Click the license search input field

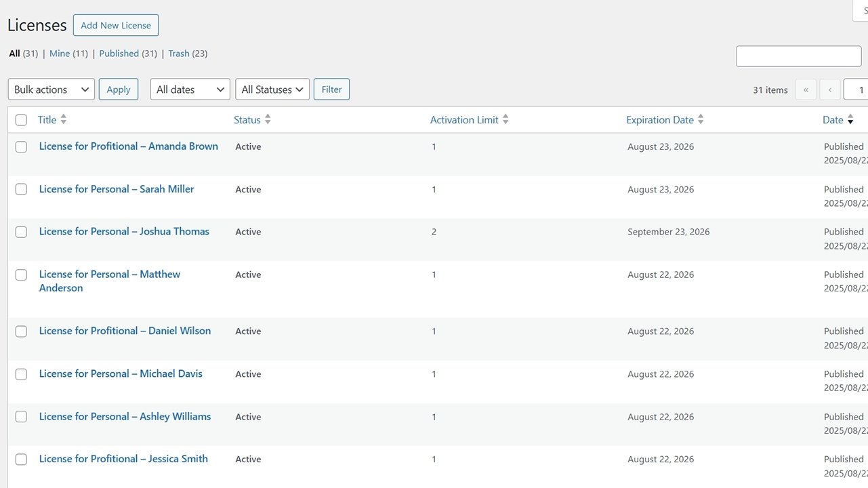pyautogui.click(x=798, y=56)
